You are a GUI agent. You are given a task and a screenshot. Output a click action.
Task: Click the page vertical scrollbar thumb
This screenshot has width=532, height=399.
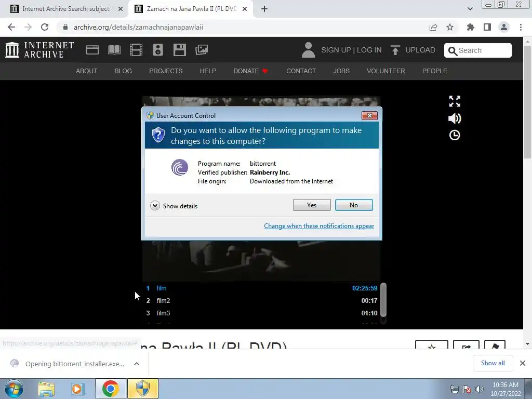click(x=527, y=102)
